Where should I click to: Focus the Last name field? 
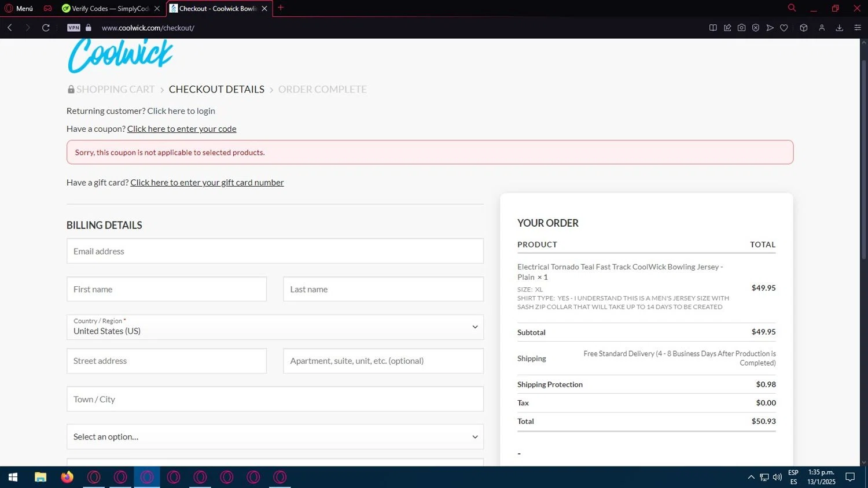(383, 289)
